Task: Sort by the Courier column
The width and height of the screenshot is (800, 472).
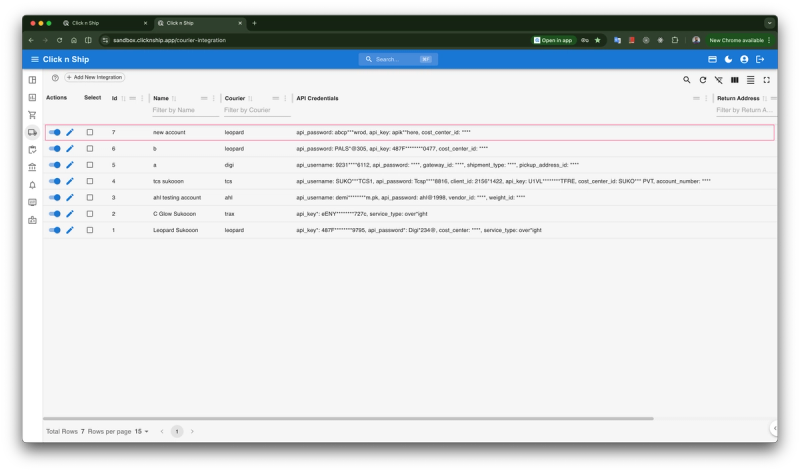Action: point(250,98)
